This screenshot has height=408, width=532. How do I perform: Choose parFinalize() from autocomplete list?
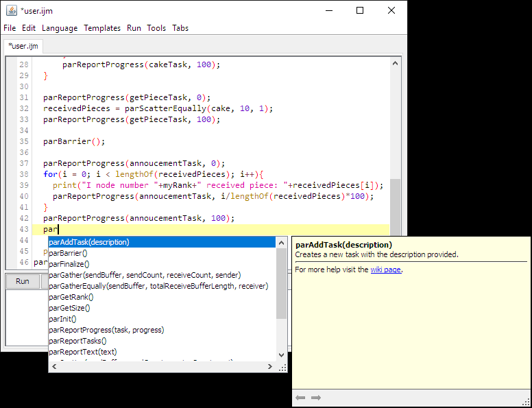[x=162, y=264]
